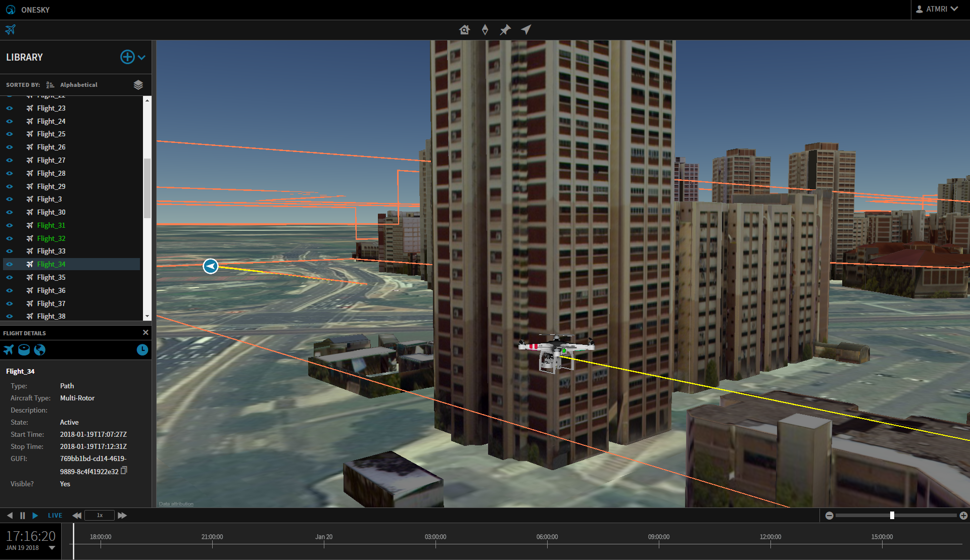Image resolution: width=970 pixels, height=560 pixels.
Task: Click the compass north icon
Action: [x=485, y=30]
